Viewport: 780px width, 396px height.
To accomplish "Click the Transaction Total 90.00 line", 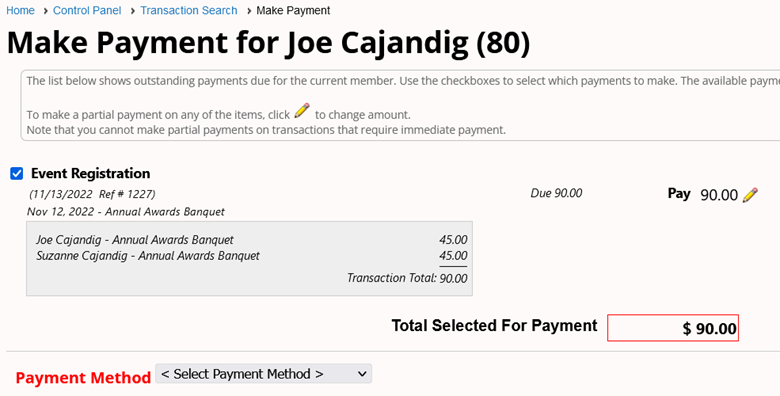I will 407,278.
